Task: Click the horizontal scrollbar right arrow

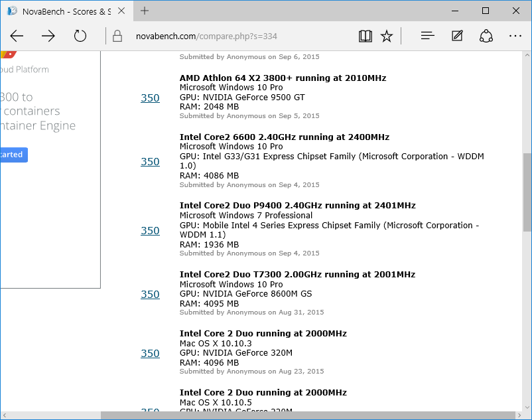Action: tap(519, 415)
